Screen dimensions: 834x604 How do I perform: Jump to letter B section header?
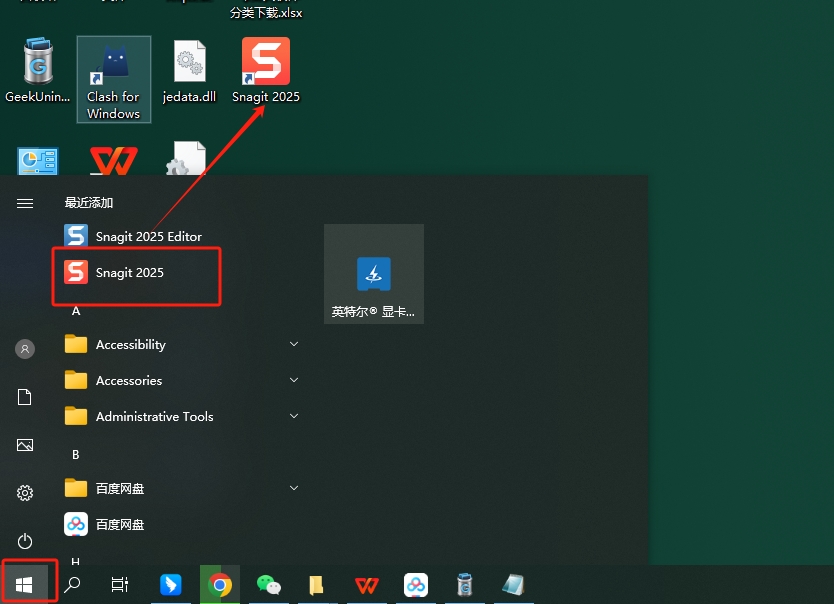coord(76,455)
